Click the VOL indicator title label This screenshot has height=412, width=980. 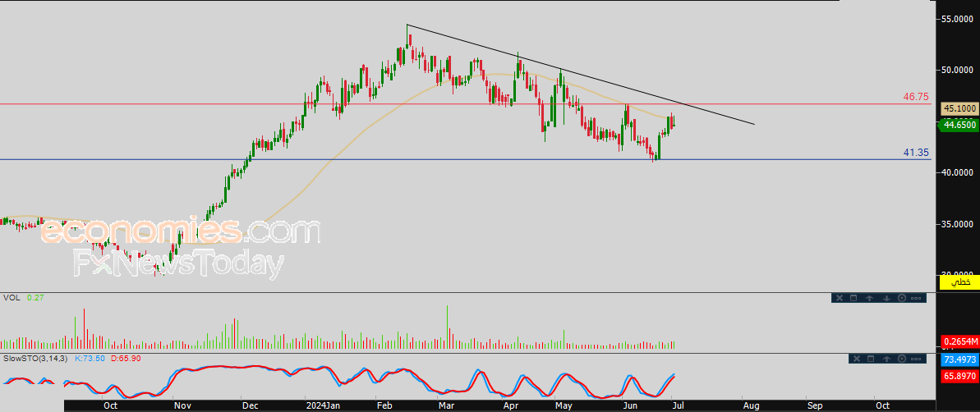(x=11, y=298)
